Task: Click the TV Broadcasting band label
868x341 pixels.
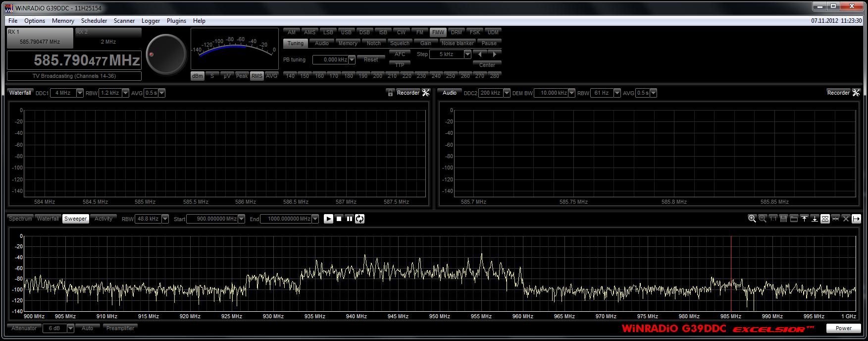Action: click(74, 76)
